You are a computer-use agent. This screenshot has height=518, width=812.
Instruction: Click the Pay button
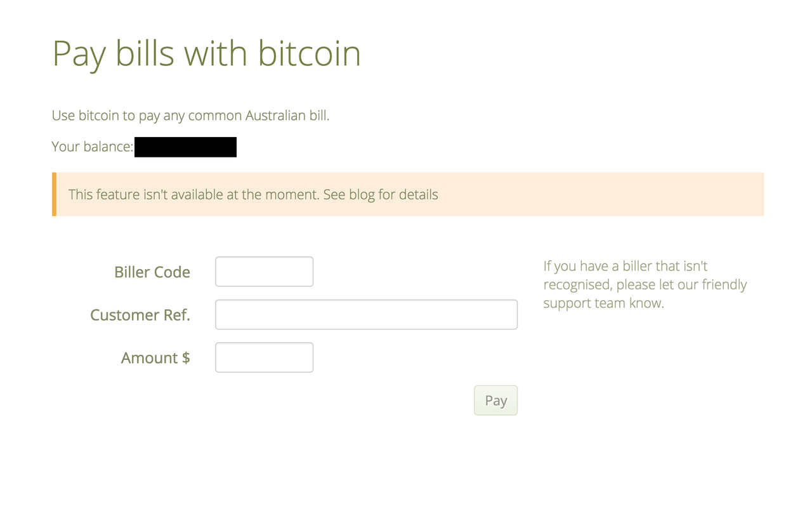point(495,401)
